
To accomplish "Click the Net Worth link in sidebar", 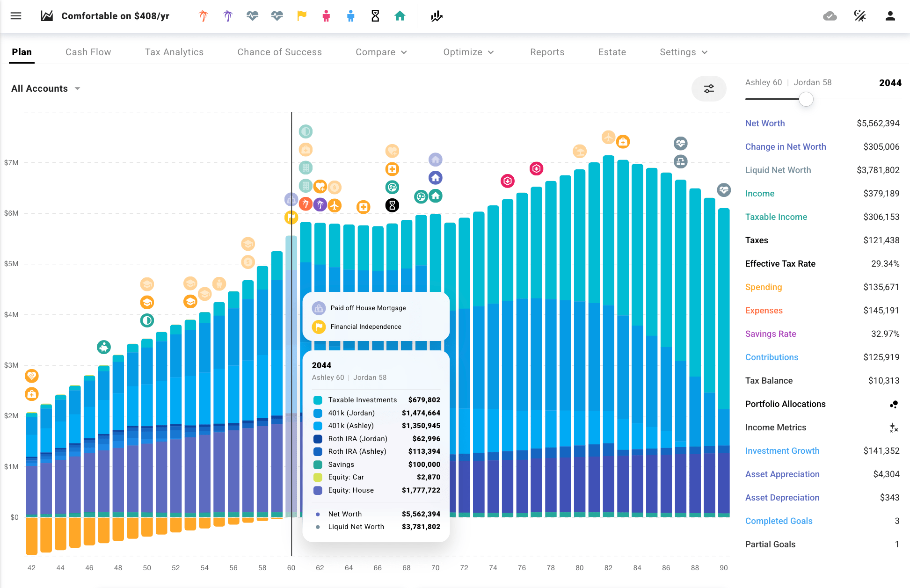I will [x=765, y=123].
